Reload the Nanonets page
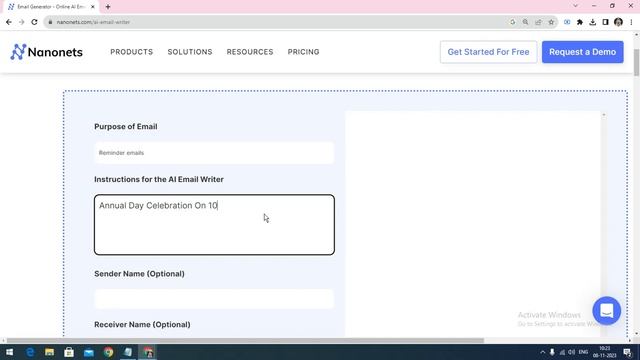The width and height of the screenshot is (640, 360). point(34,22)
